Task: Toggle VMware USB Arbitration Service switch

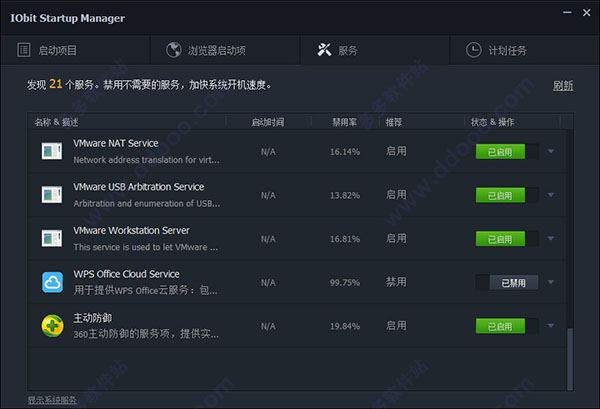Action: pos(507,196)
